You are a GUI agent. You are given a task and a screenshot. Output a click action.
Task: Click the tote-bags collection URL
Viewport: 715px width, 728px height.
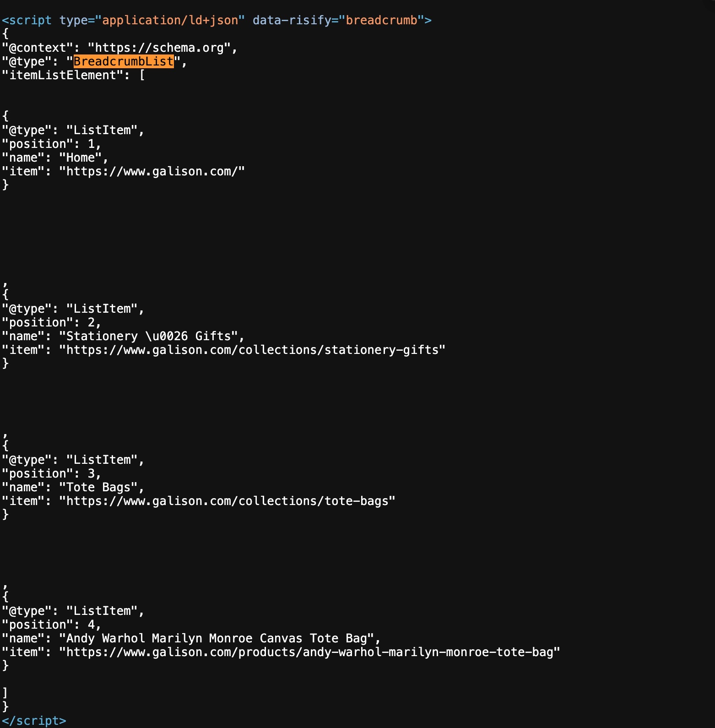pyautogui.click(x=227, y=501)
